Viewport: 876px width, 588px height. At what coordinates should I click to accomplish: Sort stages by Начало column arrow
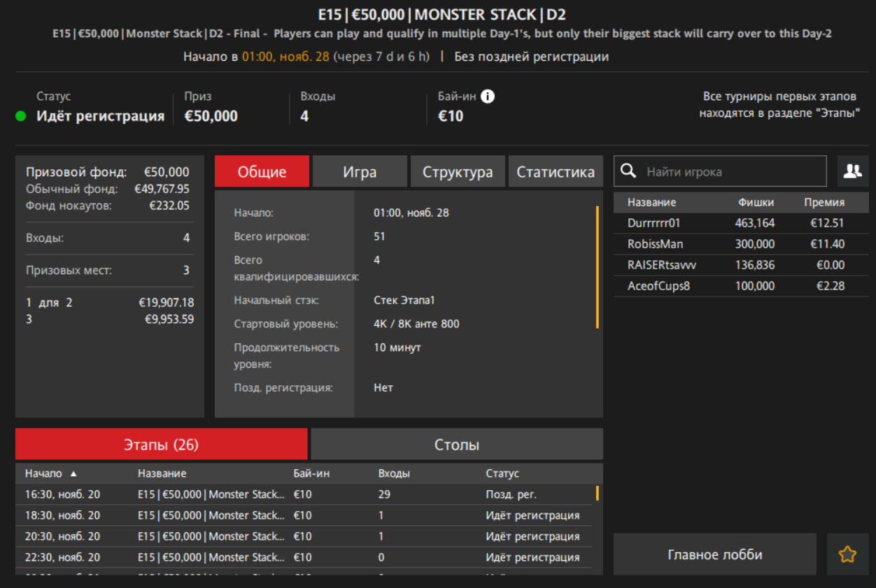73,474
